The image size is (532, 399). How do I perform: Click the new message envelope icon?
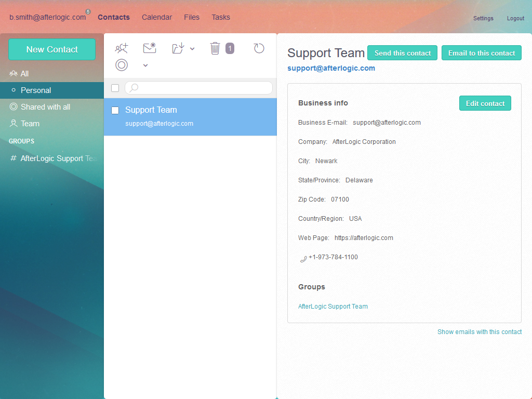150,48
